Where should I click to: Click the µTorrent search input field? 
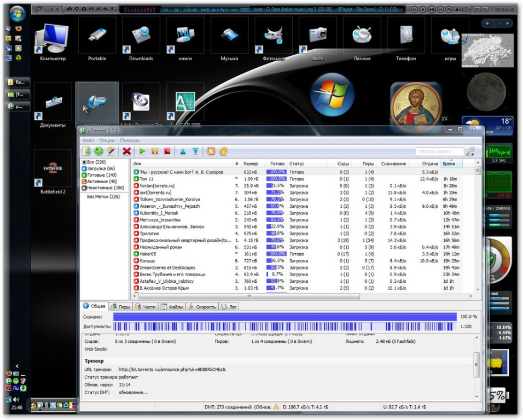click(440, 151)
